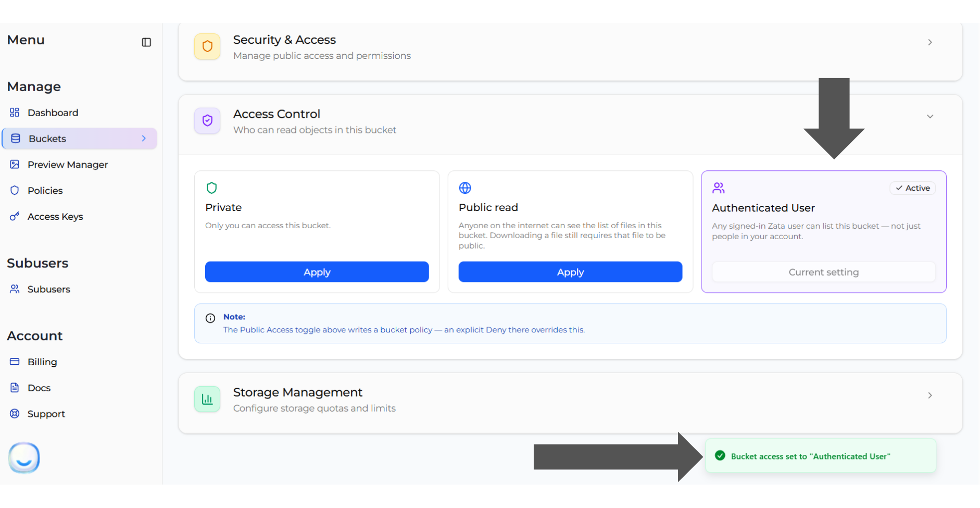Image resolution: width=980 pixels, height=508 pixels.
Task: Click the Buckets database icon
Action: click(16, 139)
